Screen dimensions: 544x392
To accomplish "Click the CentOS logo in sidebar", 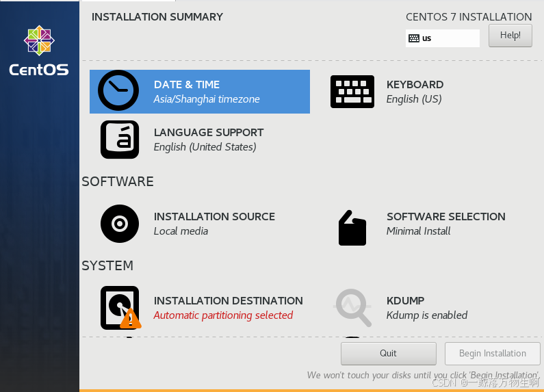I will click(x=39, y=51).
